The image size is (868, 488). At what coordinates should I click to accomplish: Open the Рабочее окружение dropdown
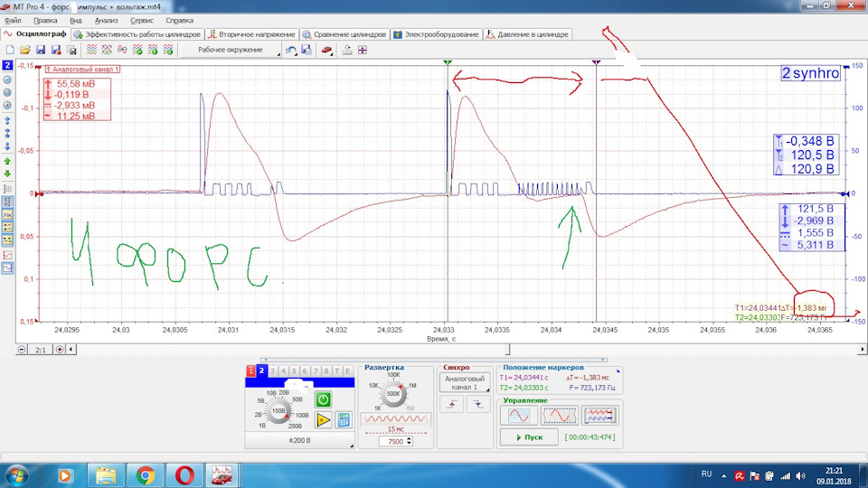click(x=231, y=50)
